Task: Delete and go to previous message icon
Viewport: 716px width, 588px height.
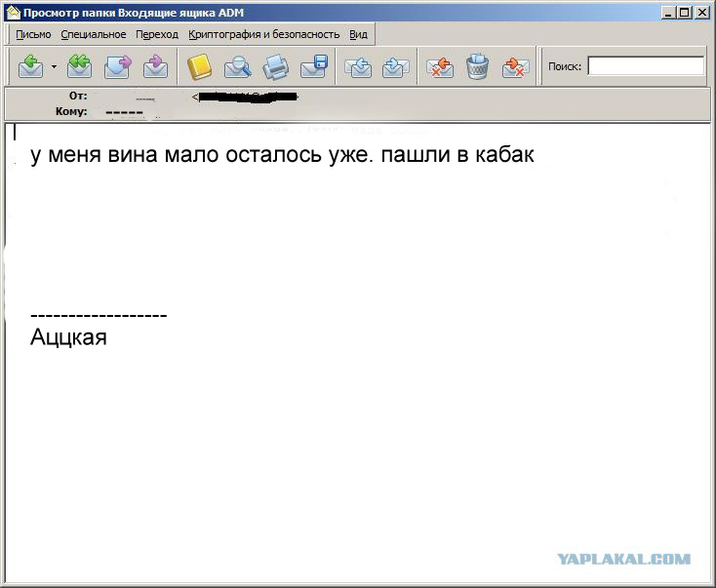Action: (x=440, y=67)
